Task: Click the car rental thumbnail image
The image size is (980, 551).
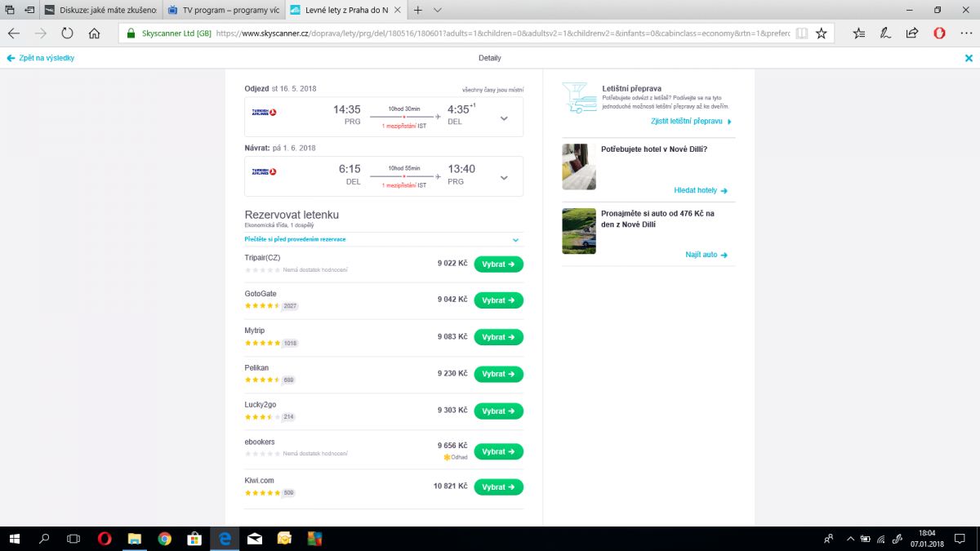Action: click(x=578, y=231)
